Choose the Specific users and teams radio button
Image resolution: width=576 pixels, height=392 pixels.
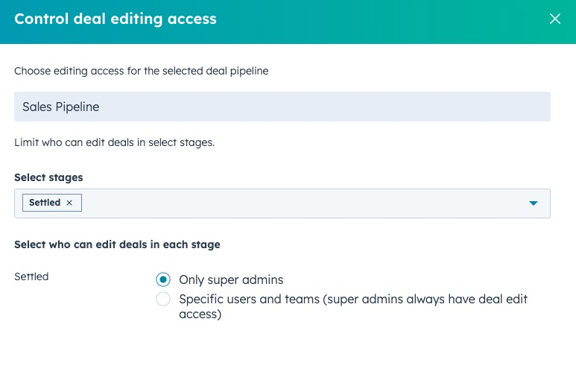[x=163, y=300]
